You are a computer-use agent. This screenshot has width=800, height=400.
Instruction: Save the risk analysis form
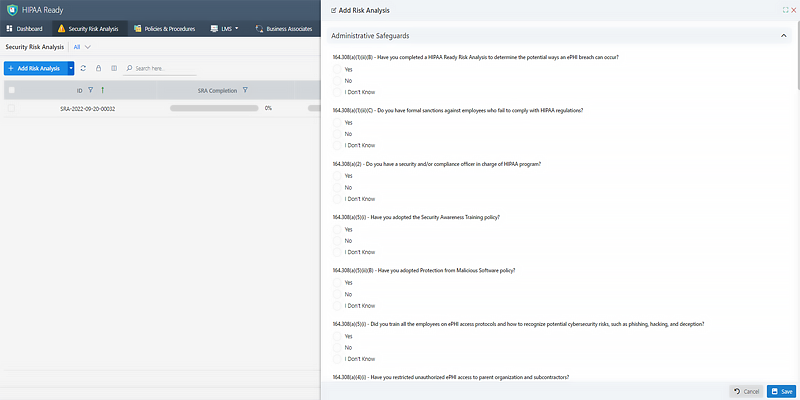[x=782, y=391]
